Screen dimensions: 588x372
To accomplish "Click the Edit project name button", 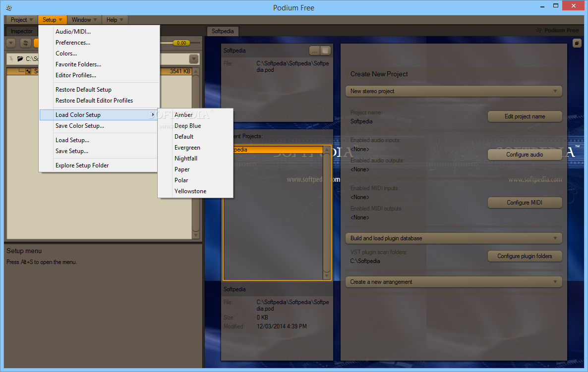I will (525, 116).
